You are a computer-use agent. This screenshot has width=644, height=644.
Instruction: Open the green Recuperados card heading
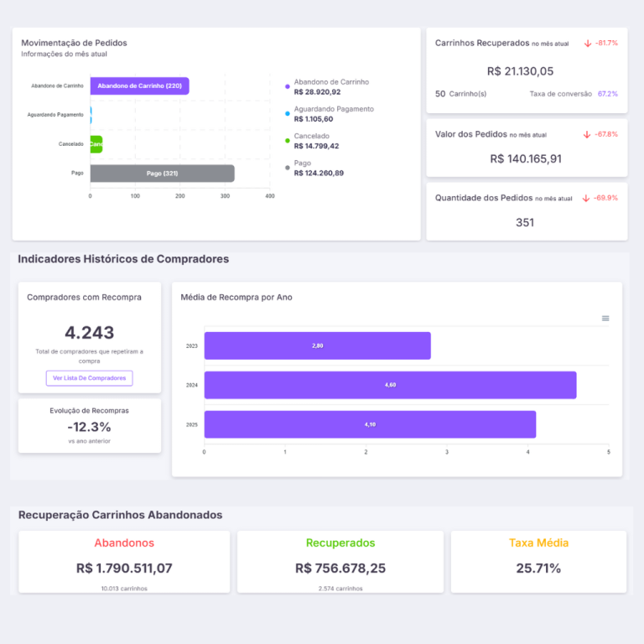pos(340,543)
